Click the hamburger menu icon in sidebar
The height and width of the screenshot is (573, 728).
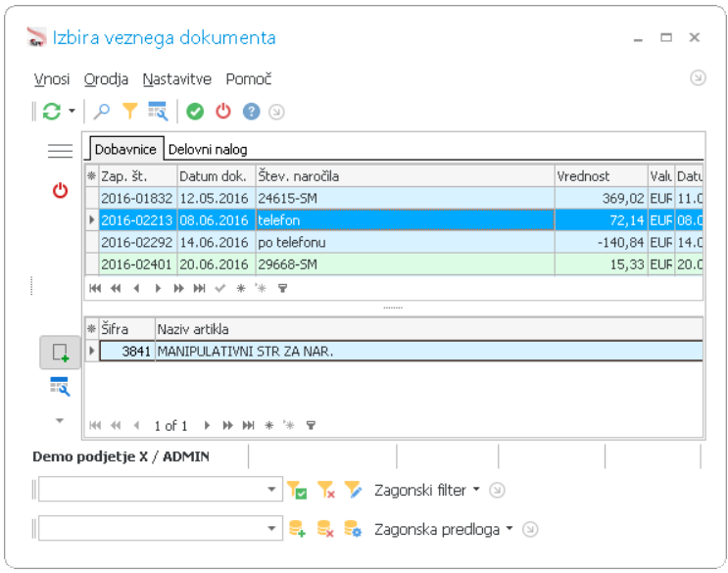click(x=60, y=151)
